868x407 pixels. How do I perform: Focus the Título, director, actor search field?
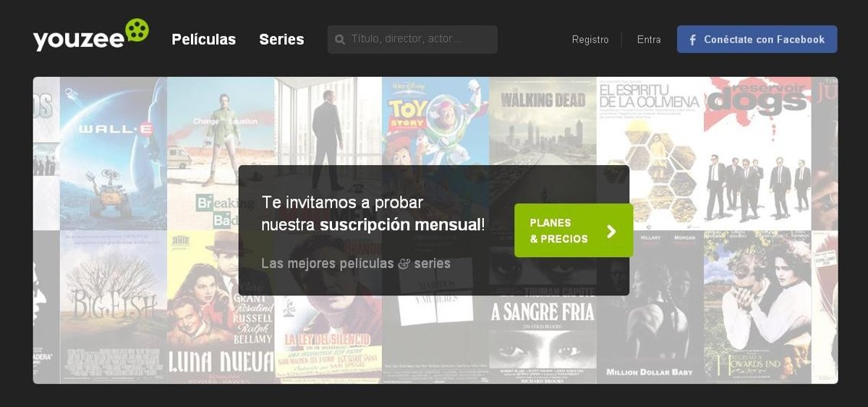pyautogui.click(x=412, y=39)
